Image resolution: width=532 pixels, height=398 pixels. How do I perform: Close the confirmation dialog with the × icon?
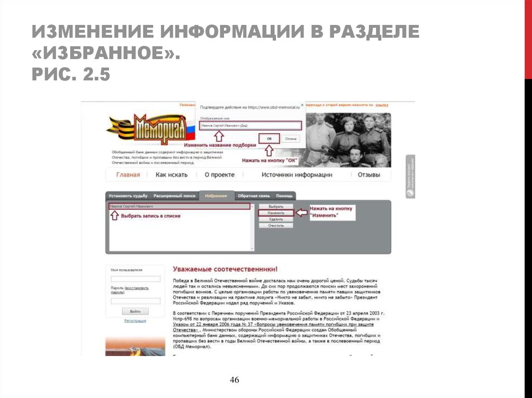(x=301, y=104)
